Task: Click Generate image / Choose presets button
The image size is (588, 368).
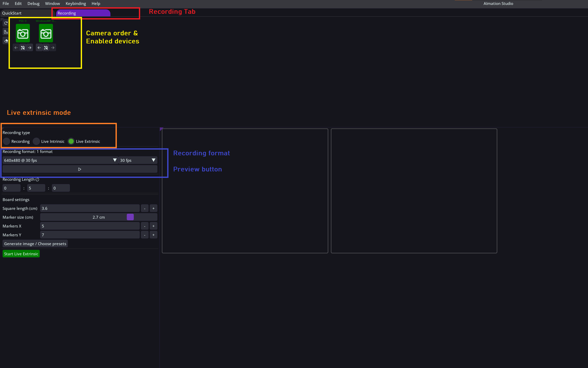Action: tap(35, 244)
